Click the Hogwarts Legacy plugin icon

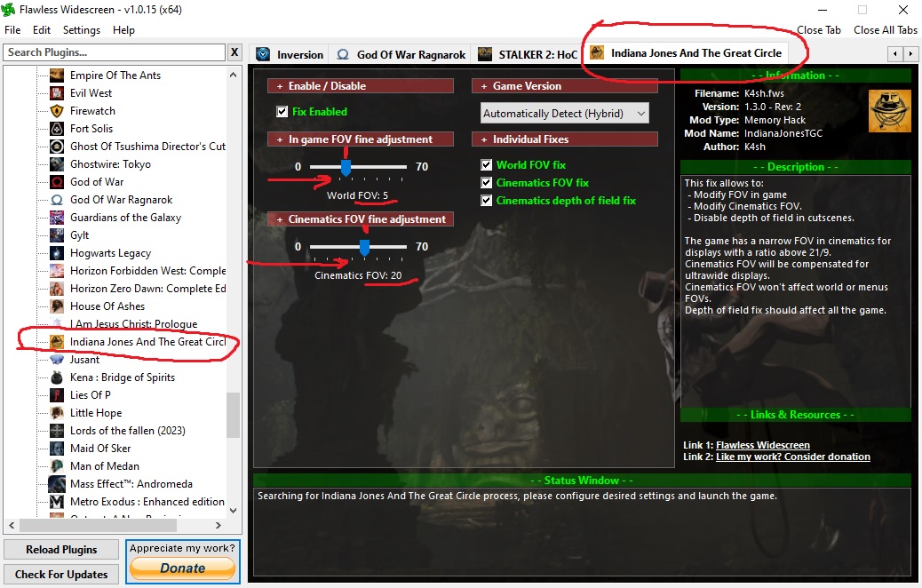(x=57, y=253)
